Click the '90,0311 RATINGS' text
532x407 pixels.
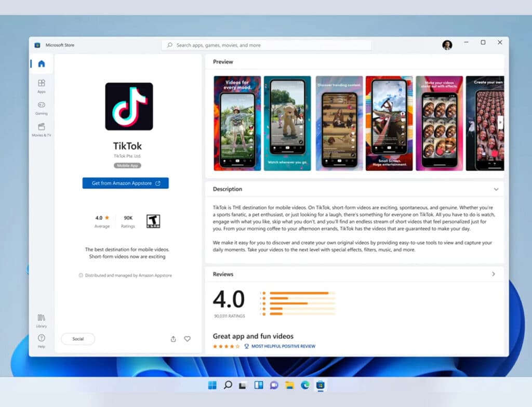(x=229, y=316)
